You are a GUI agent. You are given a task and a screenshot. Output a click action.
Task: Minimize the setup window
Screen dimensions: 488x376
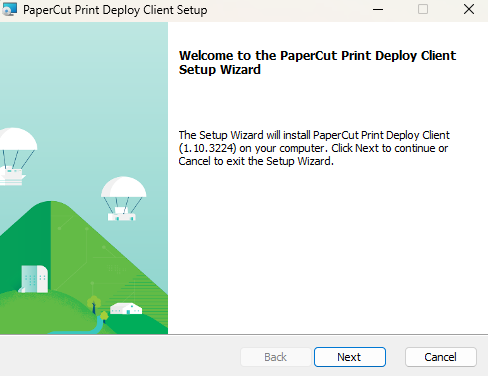click(378, 9)
